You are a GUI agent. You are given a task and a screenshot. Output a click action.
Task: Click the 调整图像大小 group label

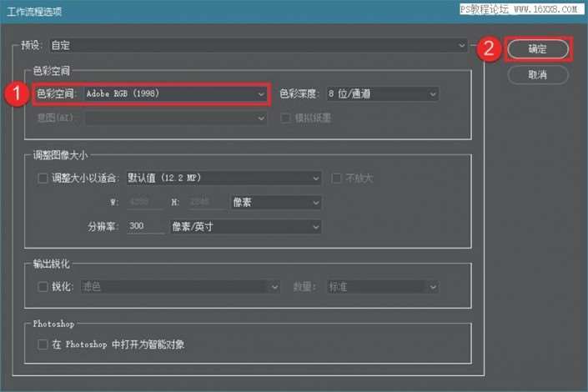pyautogui.click(x=60, y=155)
